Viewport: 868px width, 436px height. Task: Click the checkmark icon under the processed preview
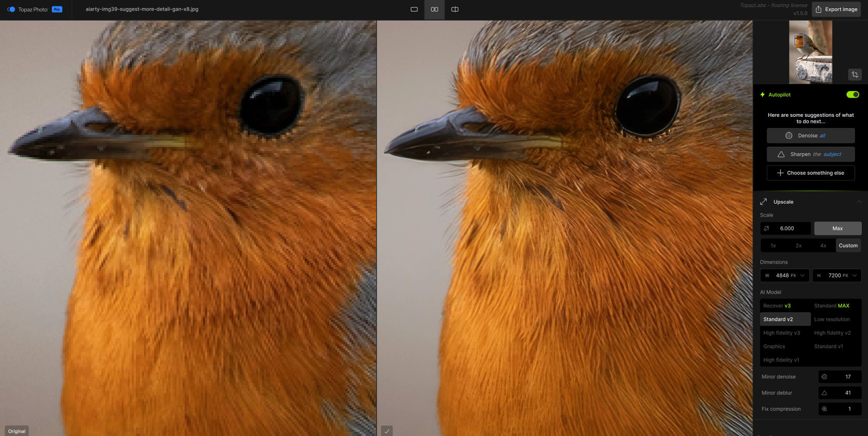pyautogui.click(x=387, y=431)
